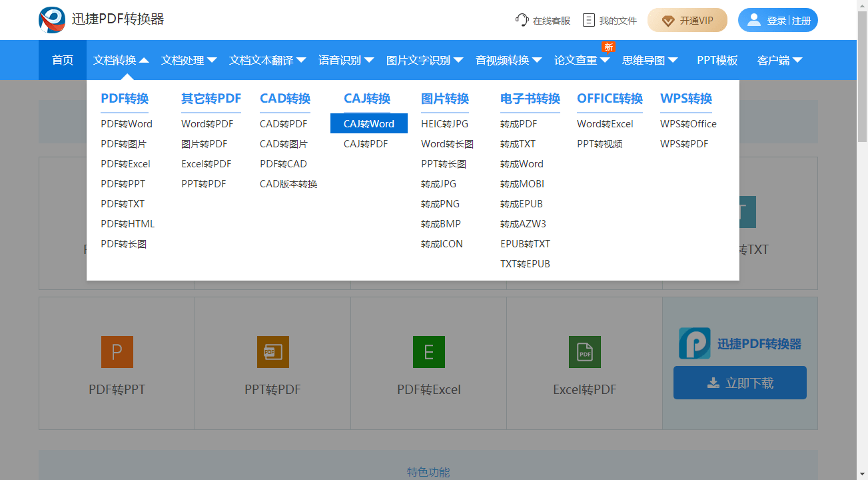Select the PPT转PDF converter icon
Screen dimensions: 868x480
[x=272, y=351]
